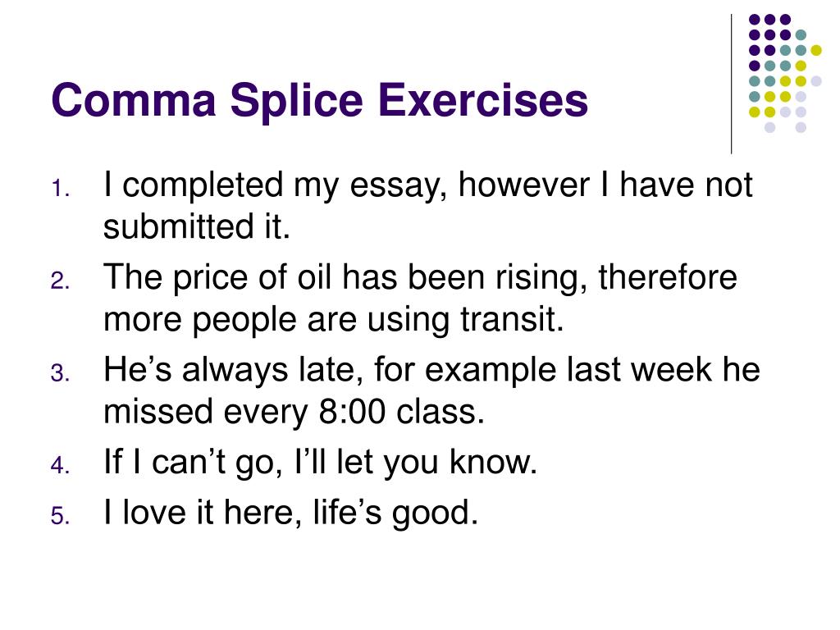Viewport: 840px width, 630px height.
Task: Click the sentence 'I love it here, life's good.'
Action: pyautogui.click(x=291, y=513)
